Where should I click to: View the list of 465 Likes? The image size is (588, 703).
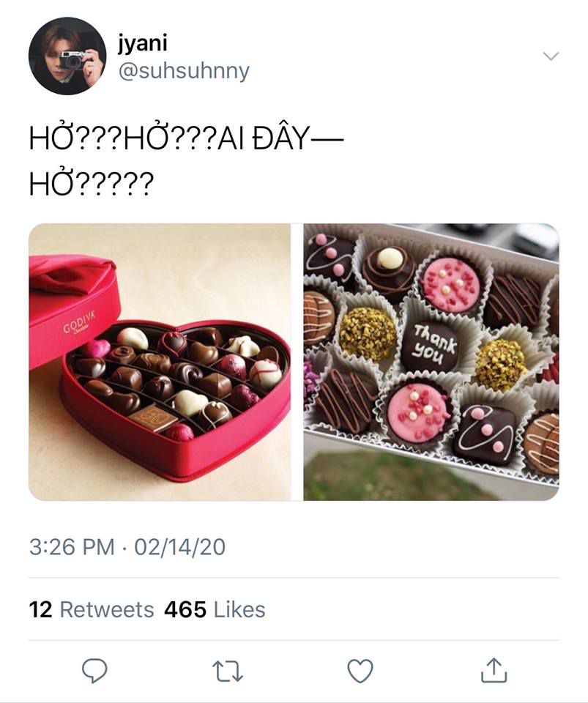pyautogui.click(x=215, y=609)
